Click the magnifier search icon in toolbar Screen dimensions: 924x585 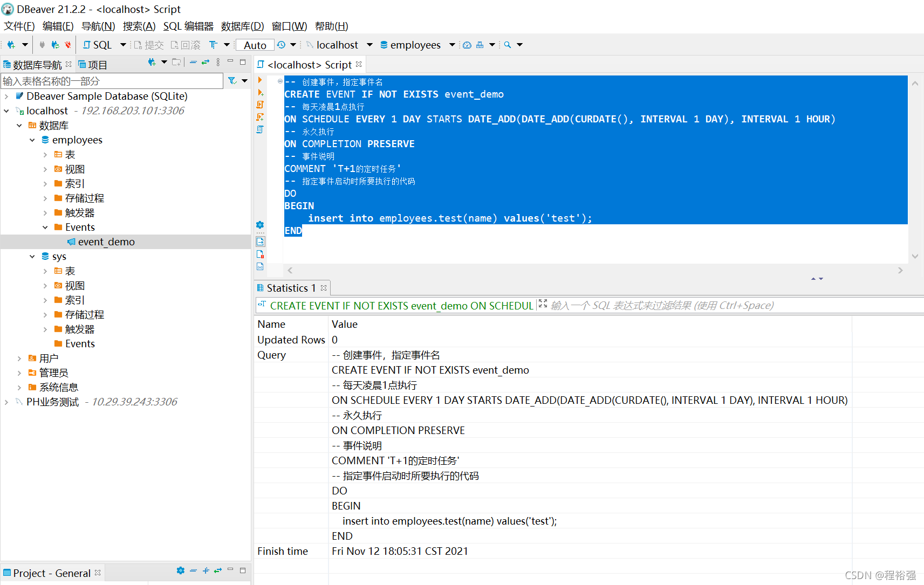pyautogui.click(x=508, y=45)
